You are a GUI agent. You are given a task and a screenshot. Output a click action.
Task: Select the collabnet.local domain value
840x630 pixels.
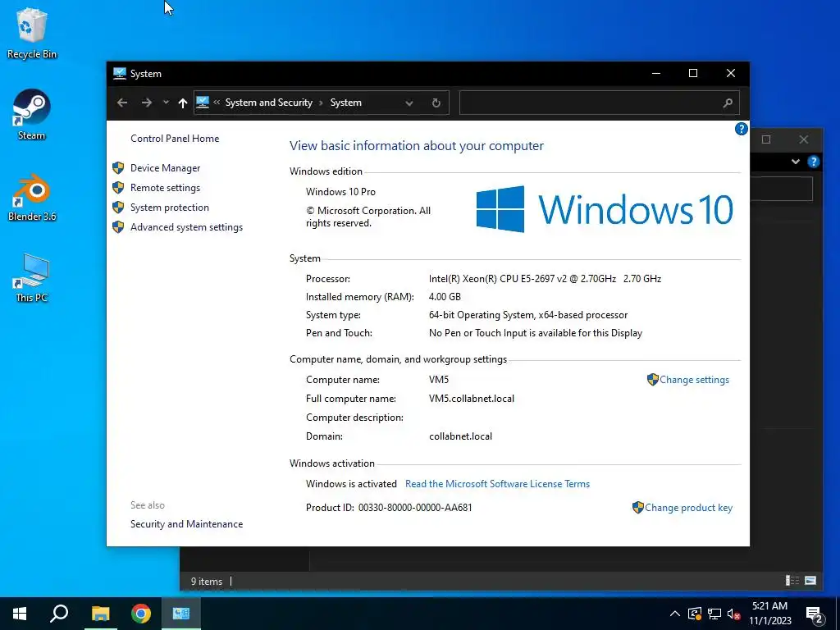(x=460, y=436)
